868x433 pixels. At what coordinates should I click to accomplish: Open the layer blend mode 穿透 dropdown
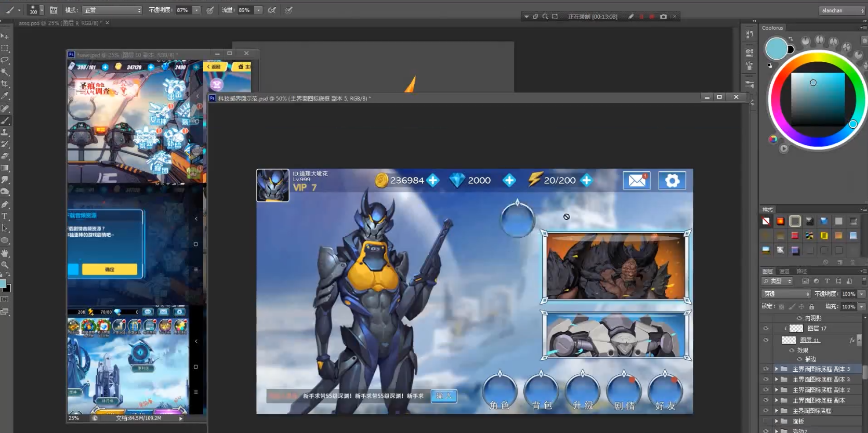point(786,294)
